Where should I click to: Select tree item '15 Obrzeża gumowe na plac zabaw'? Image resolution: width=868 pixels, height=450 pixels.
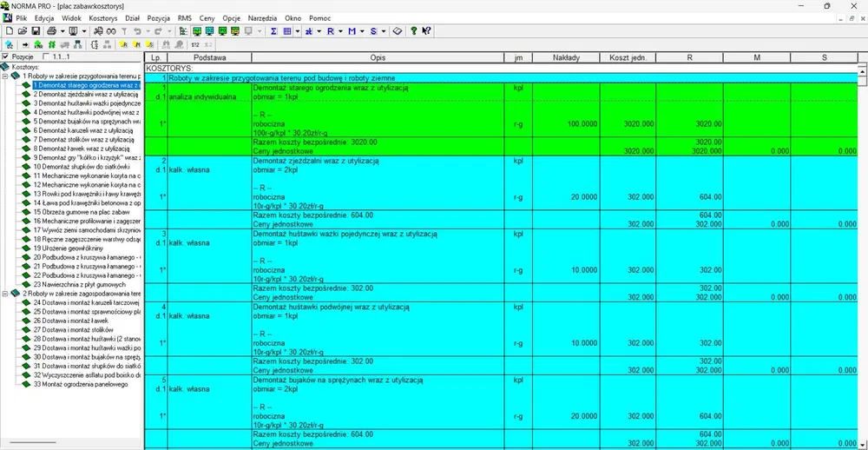coord(82,212)
